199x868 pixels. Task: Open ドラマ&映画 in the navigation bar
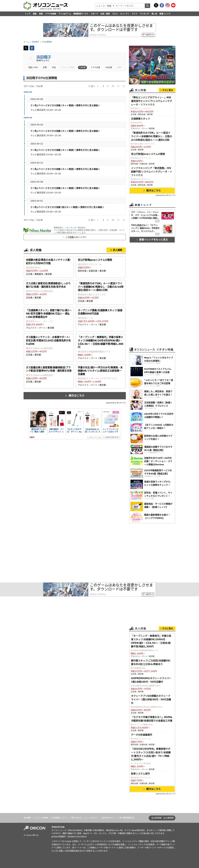(x=51, y=14)
